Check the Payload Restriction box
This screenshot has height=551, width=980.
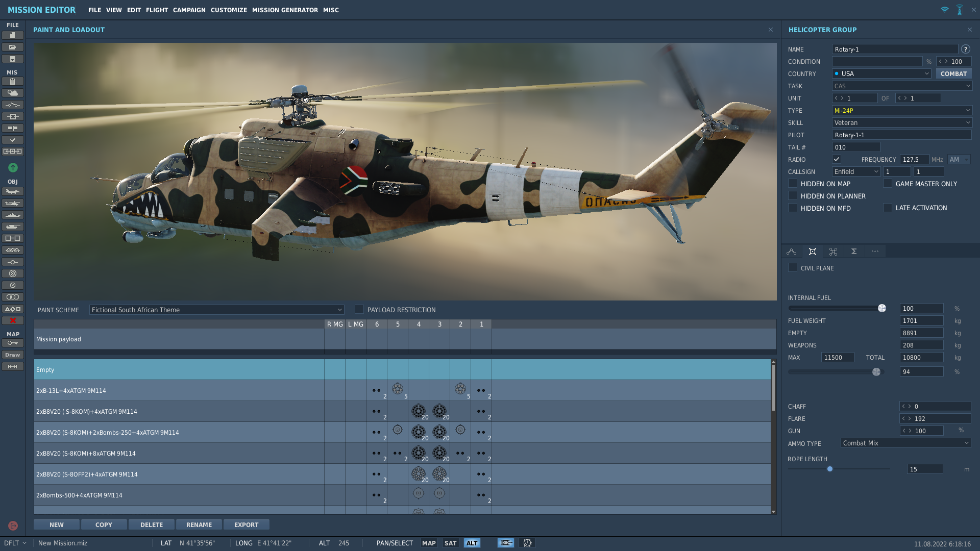(359, 310)
